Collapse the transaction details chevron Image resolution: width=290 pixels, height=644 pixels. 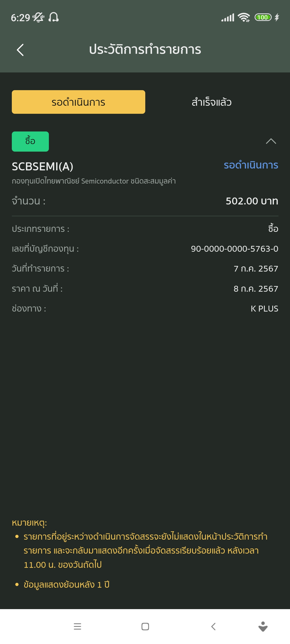coord(271,141)
